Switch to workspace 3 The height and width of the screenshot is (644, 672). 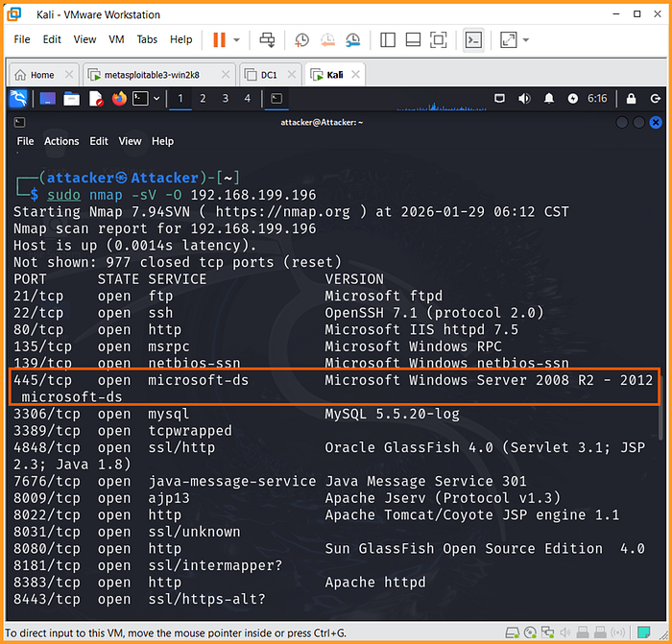pos(226,99)
